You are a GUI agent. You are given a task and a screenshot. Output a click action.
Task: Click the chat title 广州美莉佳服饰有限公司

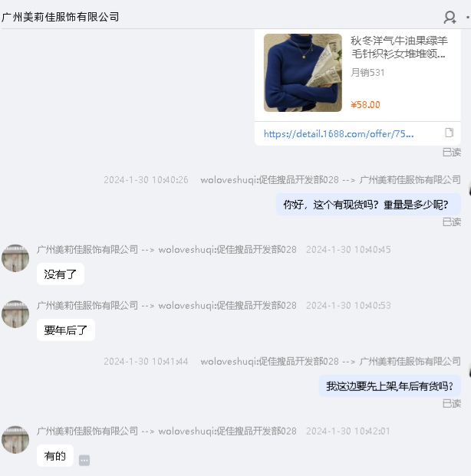(60, 17)
